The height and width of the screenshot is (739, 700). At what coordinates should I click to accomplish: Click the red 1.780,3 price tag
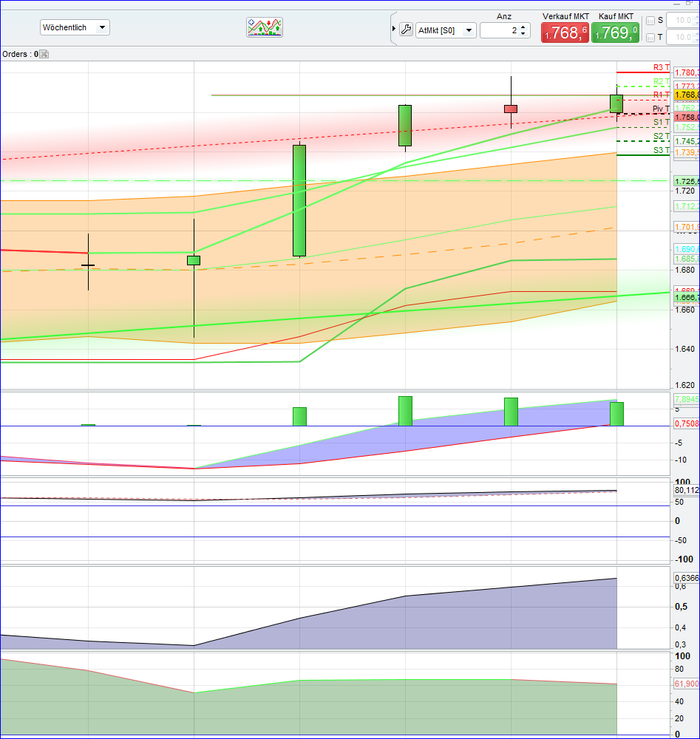[x=687, y=72]
